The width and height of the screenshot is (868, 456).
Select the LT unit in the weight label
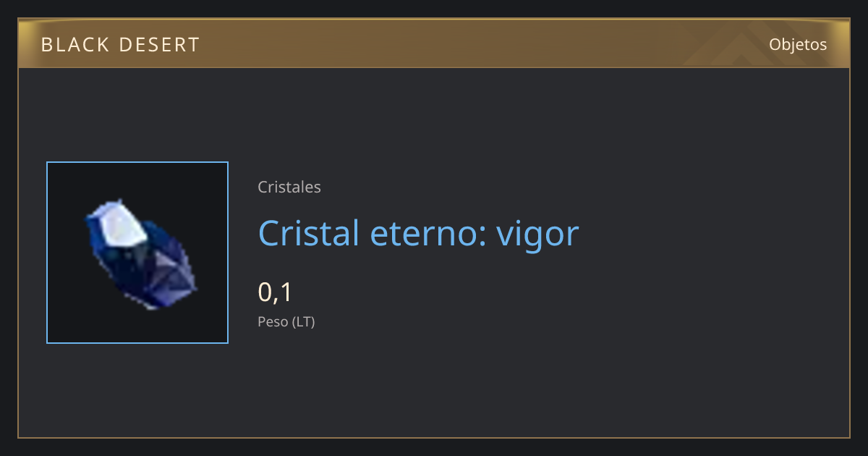click(303, 322)
